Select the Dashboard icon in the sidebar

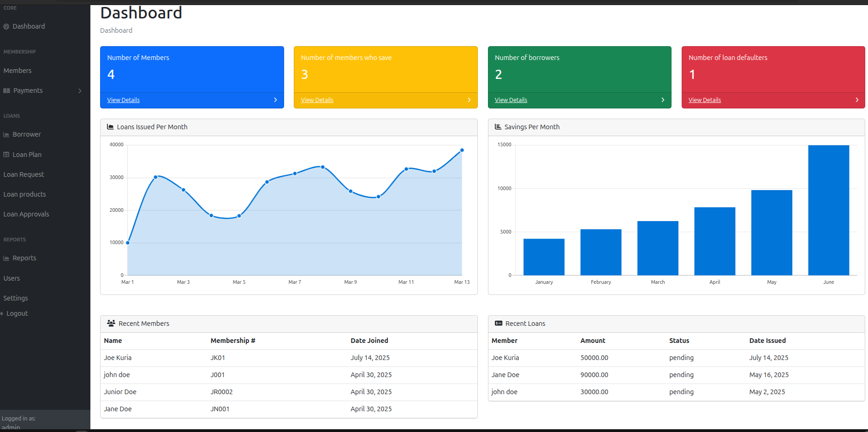[6, 26]
